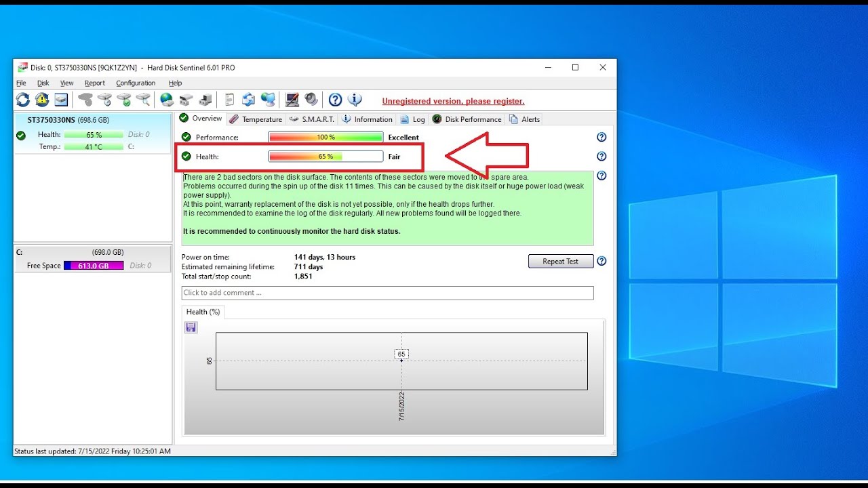Open the Log tab
The width and height of the screenshot is (868, 488).
coord(413,119)
